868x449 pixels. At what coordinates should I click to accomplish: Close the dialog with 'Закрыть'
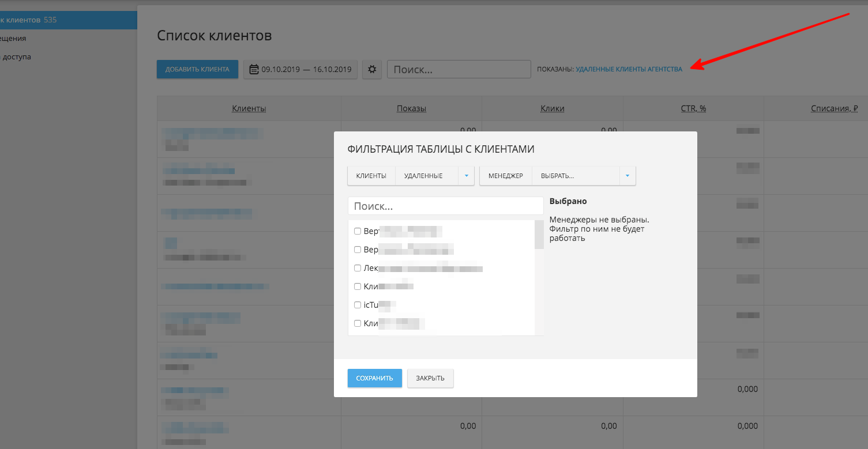pos(430,378)
